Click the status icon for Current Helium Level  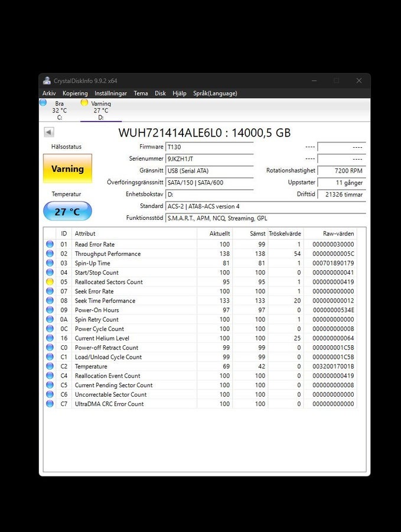coord(50,338)
